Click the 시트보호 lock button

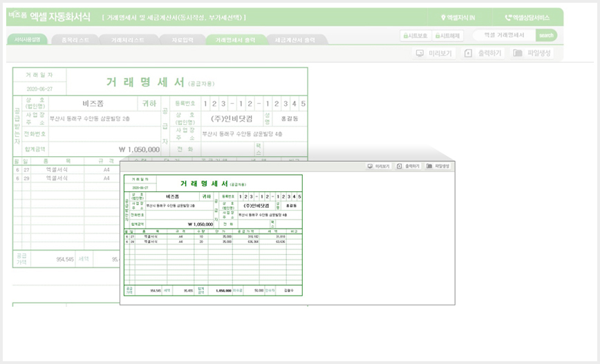click(415, 35)
